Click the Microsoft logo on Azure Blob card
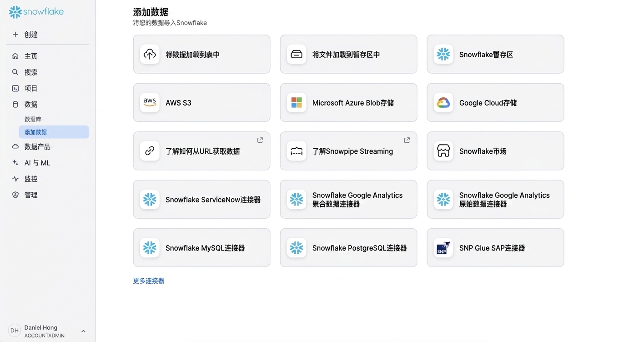Screen dimensions: 644x342 pyautogui.click(x=297, y=103)
